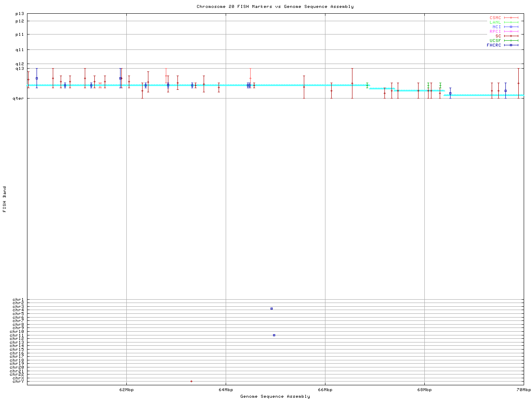The width and height of the screenshot is (532, 399).
Task: Click the SC legend label
Action: (498, 36)
